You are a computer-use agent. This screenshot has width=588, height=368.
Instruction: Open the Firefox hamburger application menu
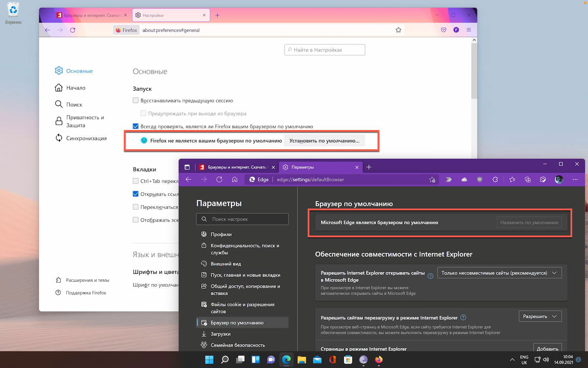(469, 30)
